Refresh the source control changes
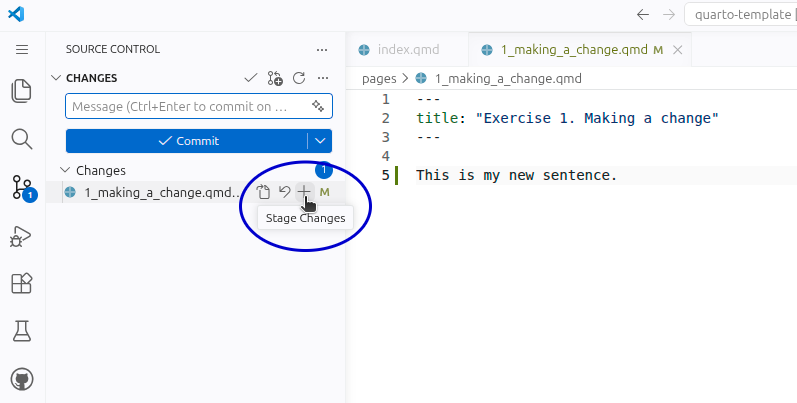Screen dimensions: 797x403 (299, 78)
